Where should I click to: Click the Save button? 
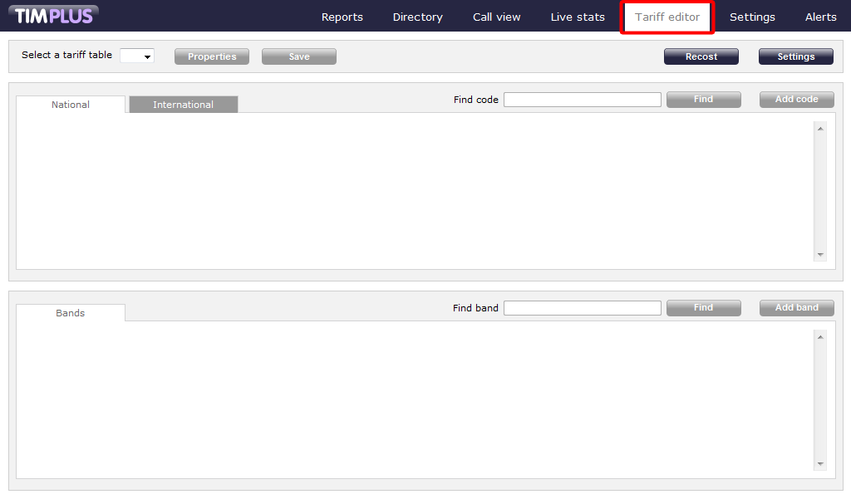click(299, 56)
